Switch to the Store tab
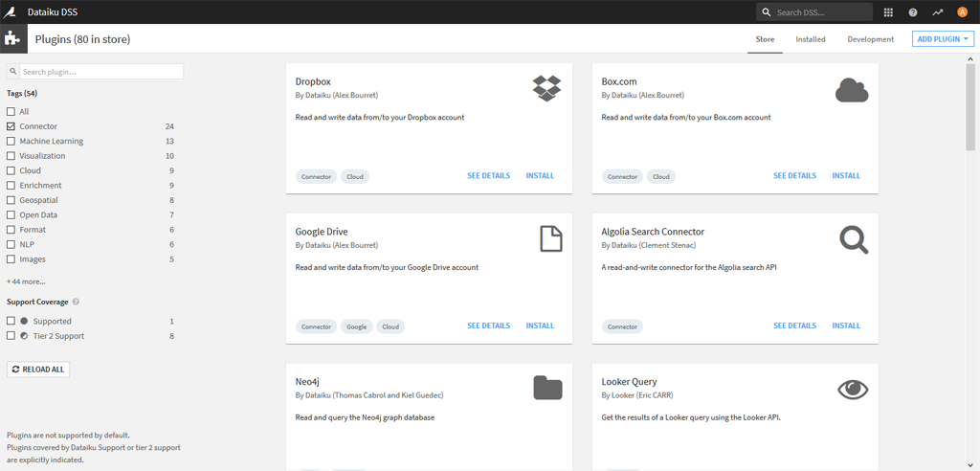The height and width of the screenshot is (471, 980). (765, 39)
